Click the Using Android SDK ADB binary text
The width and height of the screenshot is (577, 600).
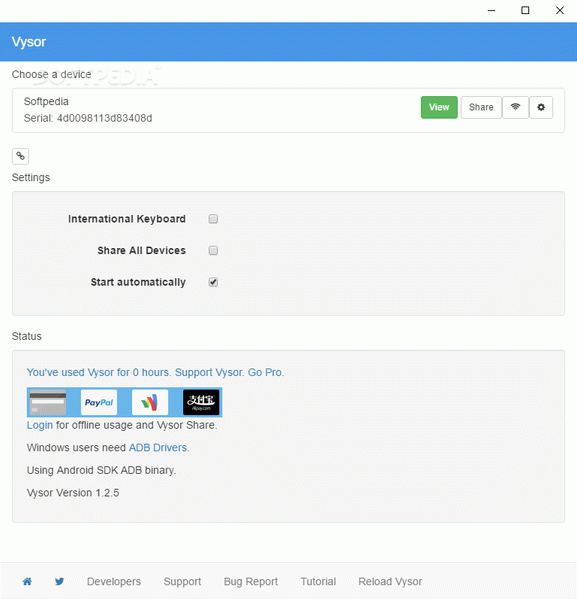click(101, 470)
